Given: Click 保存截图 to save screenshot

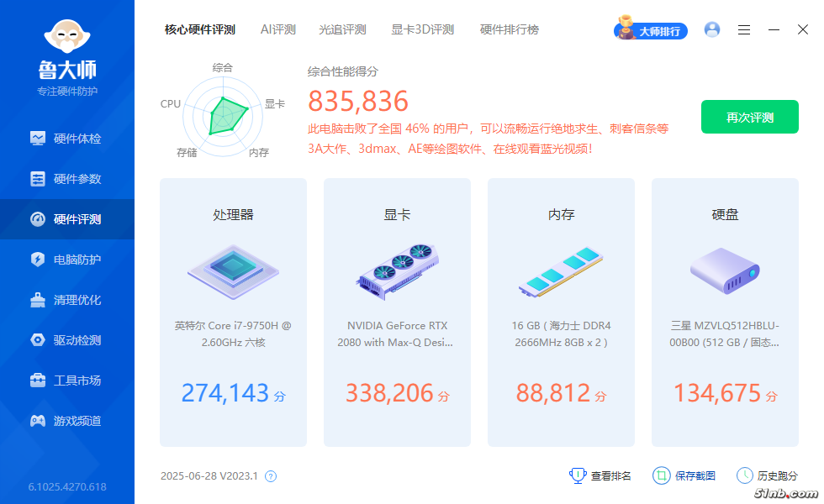Looking at the screenshot, I should 684,475.
